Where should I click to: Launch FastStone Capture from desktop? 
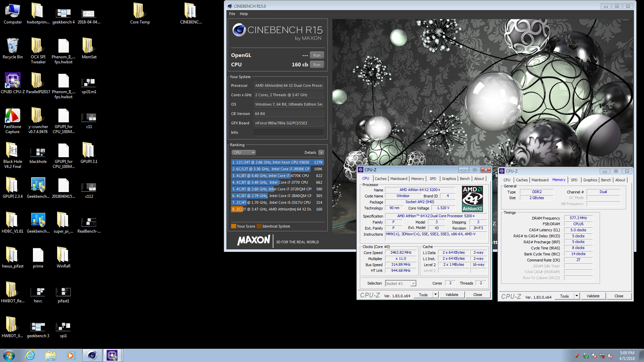[13, 121]
